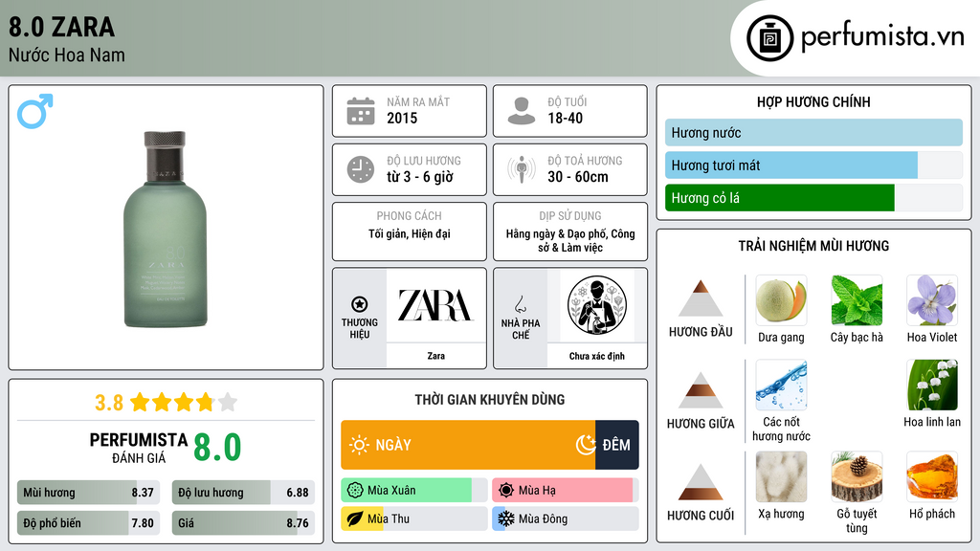
Task: Click the autumn leaf icon for Mùa Thu
Action: pos(355,518)
